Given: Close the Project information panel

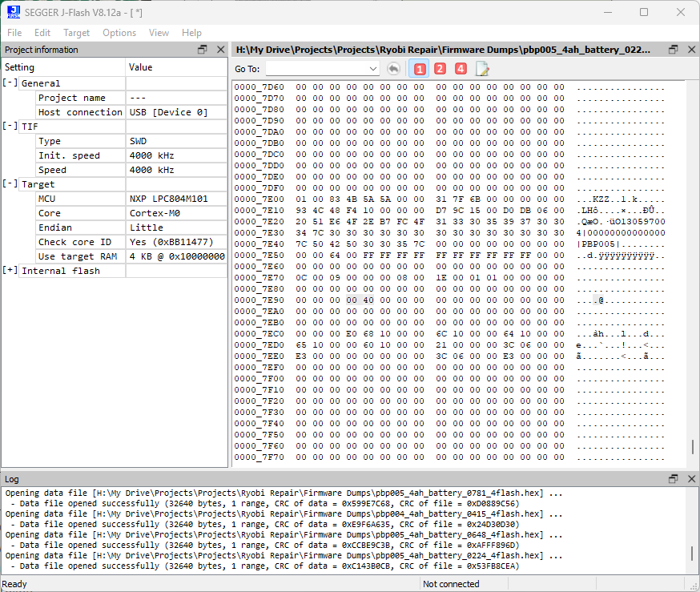Looking at the screenshot, I should 221,50.
